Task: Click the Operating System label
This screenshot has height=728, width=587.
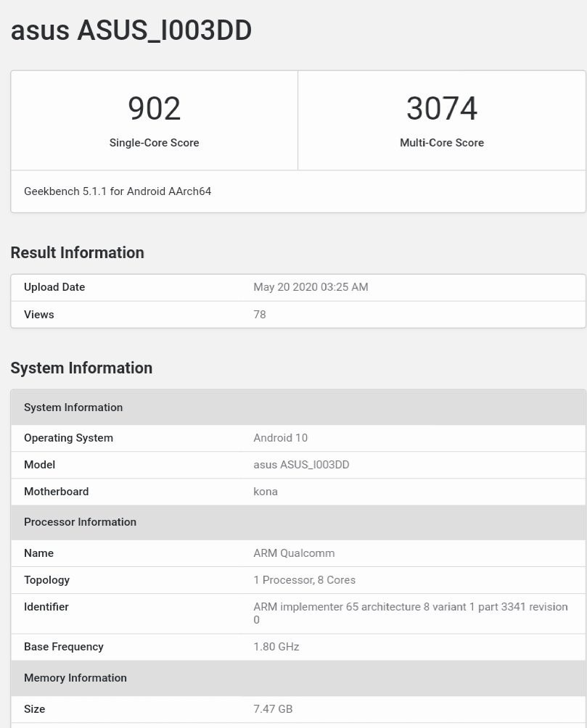Action: click(68, 438)
